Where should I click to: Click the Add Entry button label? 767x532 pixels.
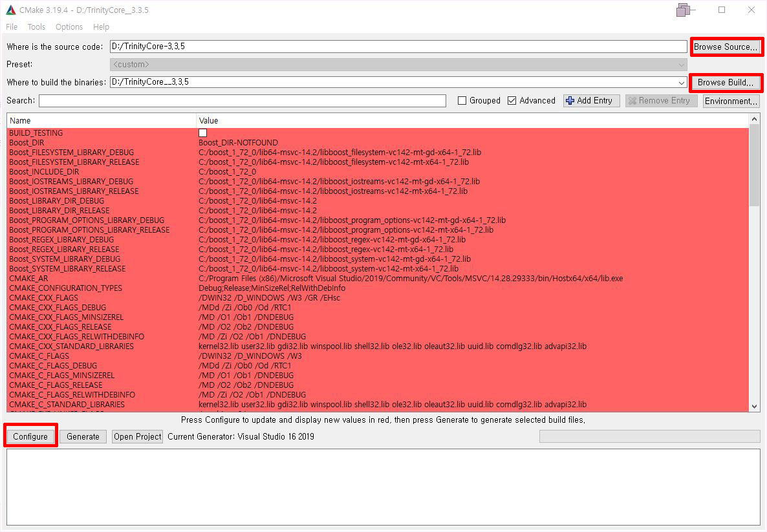(x=594, y=101)
